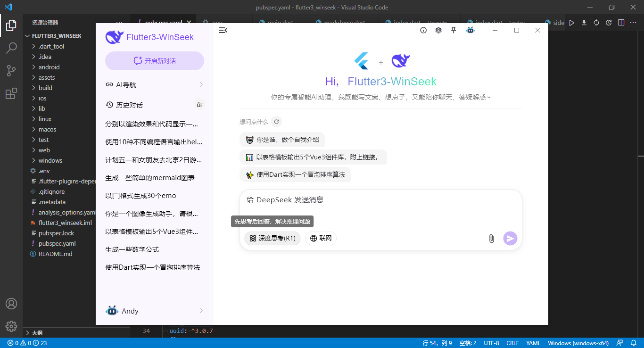644x348 pixels.
Task: Change the YAML language mode in status bar
Action: click(x=533, y=343)
